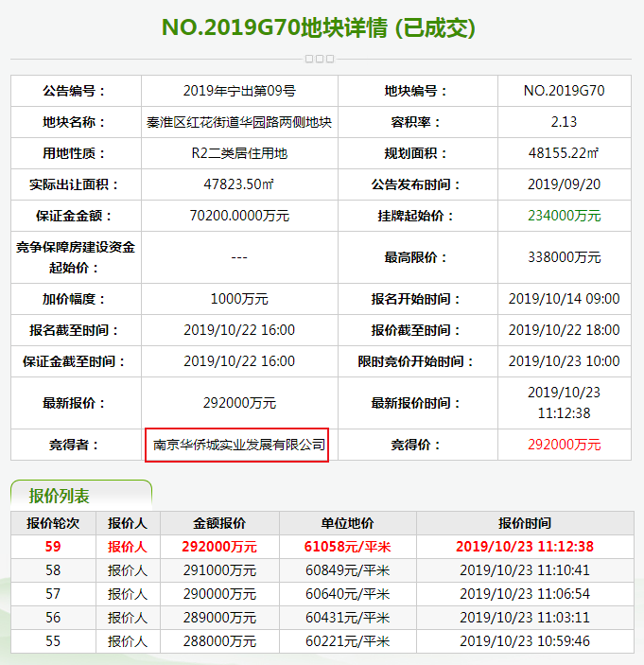Click parcel name 秦淮区红花街道华园路两侧地块
The height and width of the screenshot is (665, 644).
[239, 122]
